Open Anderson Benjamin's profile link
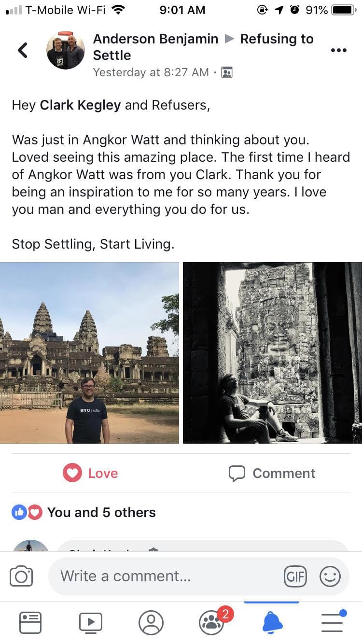The width and height of the screenshot is (362, 644). [155, 39]
